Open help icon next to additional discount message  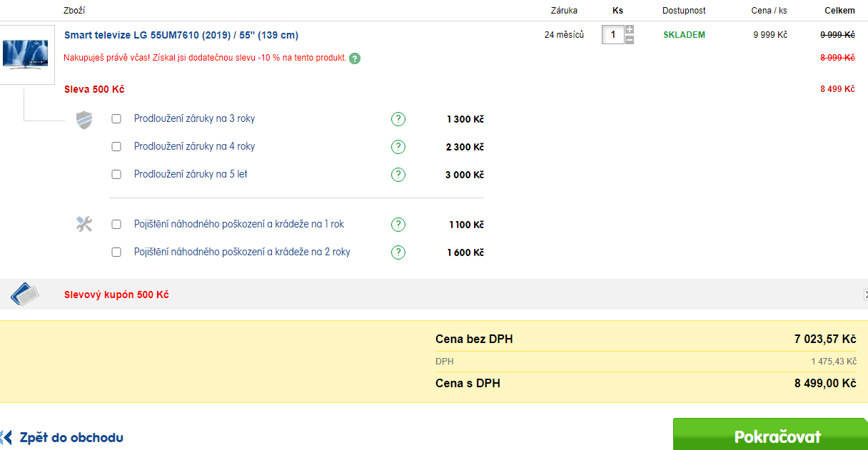pos(355,58)
